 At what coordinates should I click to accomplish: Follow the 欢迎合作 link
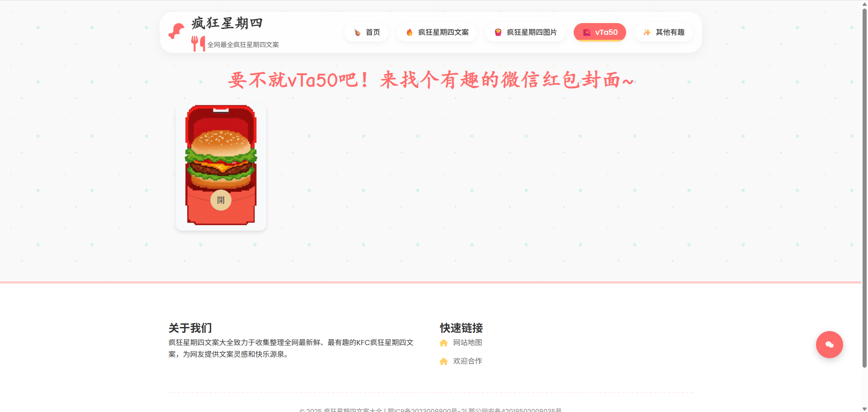pyautogui.click(x=467, y=361)
